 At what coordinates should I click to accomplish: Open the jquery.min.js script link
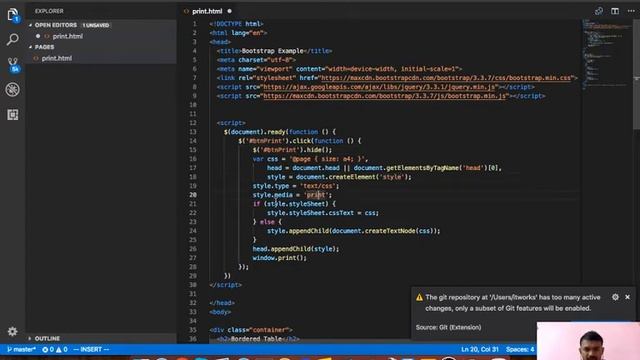pyautogui.click(x=379, y=87)
